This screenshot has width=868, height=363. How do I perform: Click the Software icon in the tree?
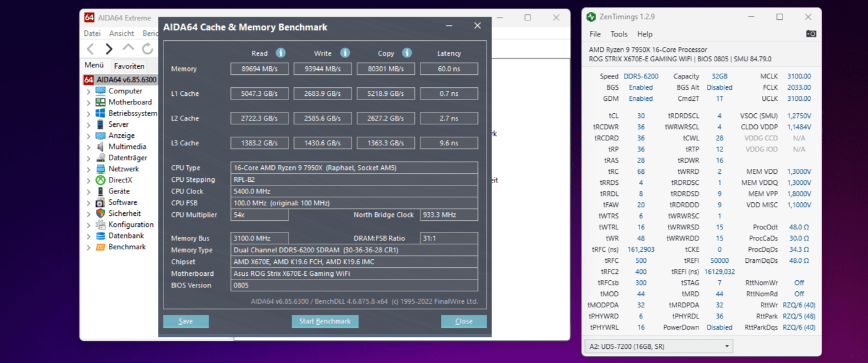(x=100, y=202)
